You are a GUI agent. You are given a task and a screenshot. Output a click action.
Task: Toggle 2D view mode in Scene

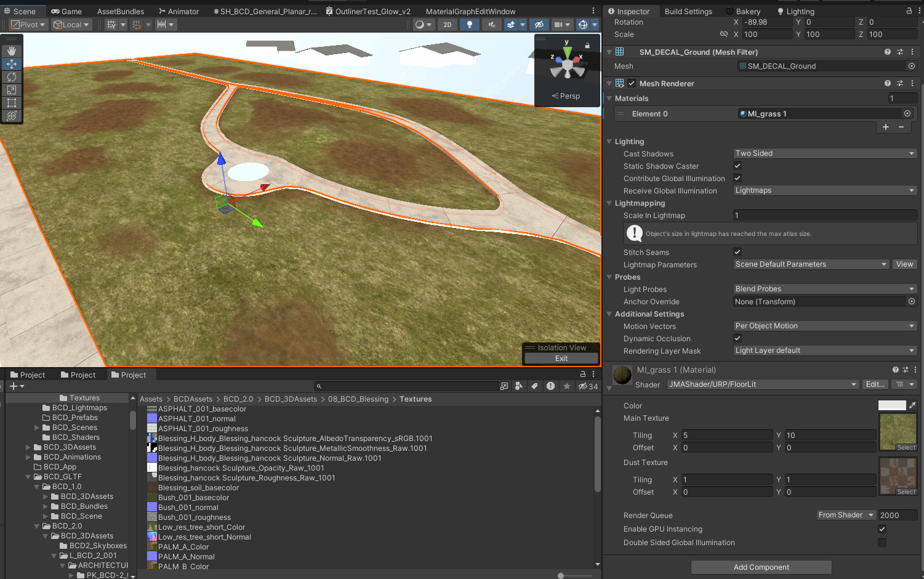[x=448, y=25]
